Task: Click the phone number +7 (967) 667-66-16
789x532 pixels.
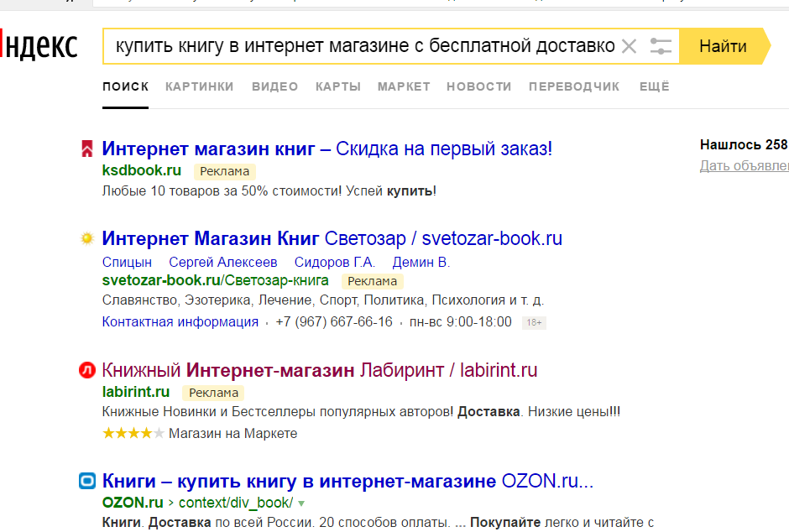Action: (x=334, y=322)
